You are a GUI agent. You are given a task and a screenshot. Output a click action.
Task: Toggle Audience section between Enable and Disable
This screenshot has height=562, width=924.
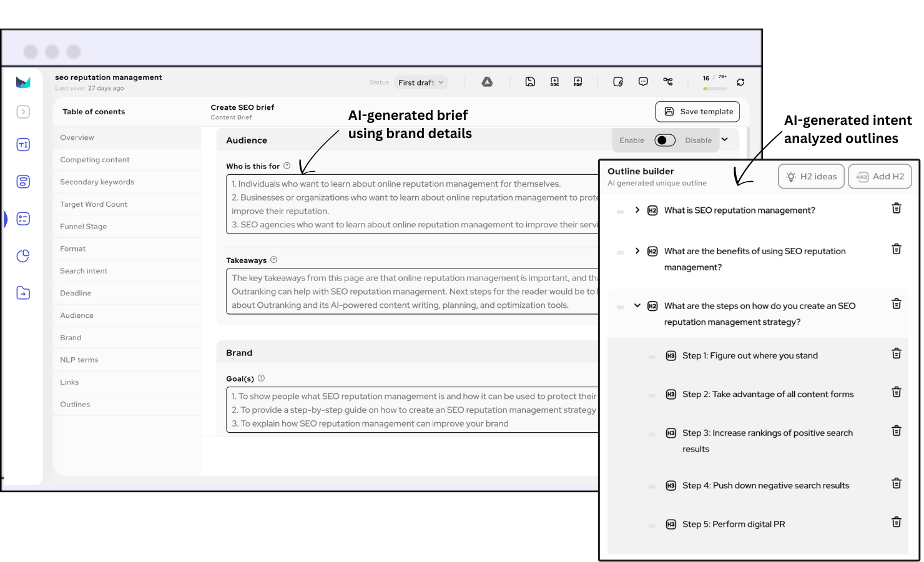click(x=664, y=140)
